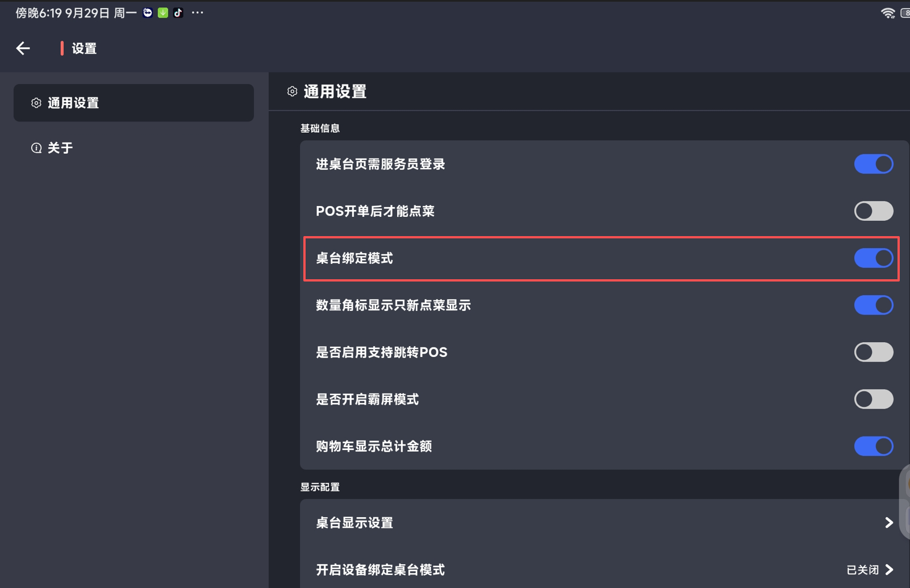
Task: Enable POS开单后才能点菜 switch
Action: point(873,211)
